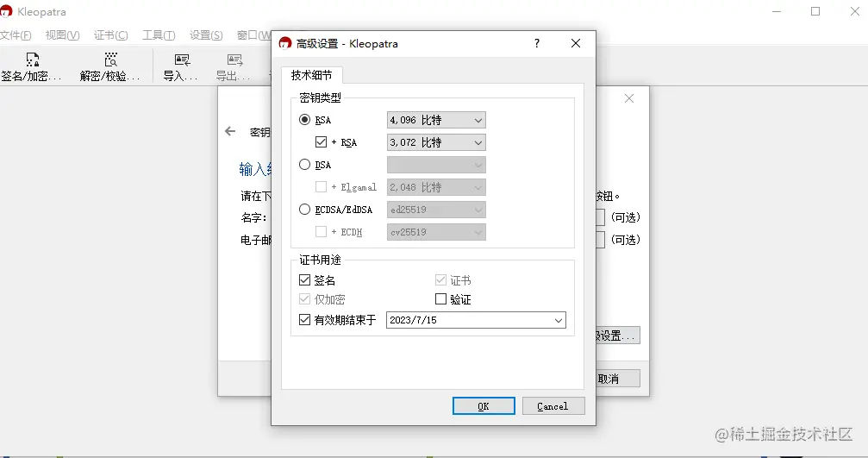Click the Export (导出) toolbar icon
The image size is (868, 458).
pyautogui.click(x=234, y=60)
